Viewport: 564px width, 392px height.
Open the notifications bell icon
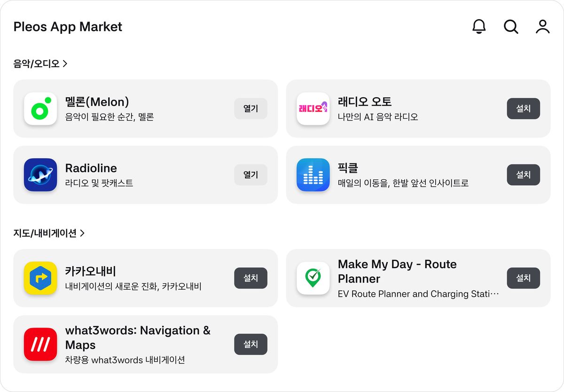tap(479, 27)
